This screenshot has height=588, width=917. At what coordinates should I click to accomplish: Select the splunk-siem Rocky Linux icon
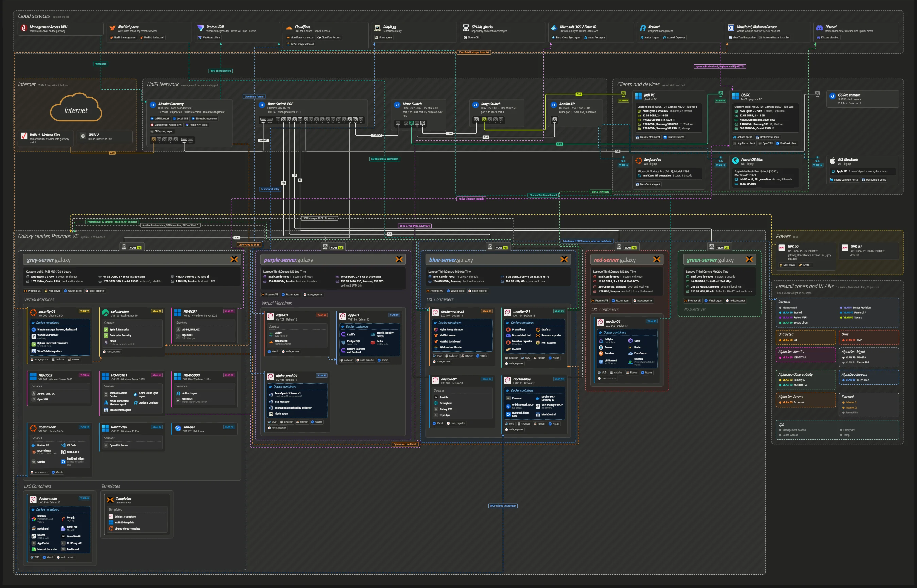pyautogui.click(x=105, y=313)
